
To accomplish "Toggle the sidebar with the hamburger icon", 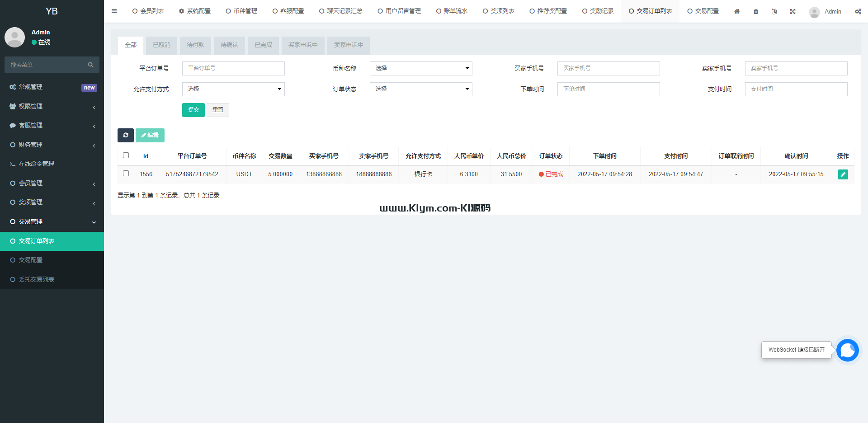I will [114, 11].
